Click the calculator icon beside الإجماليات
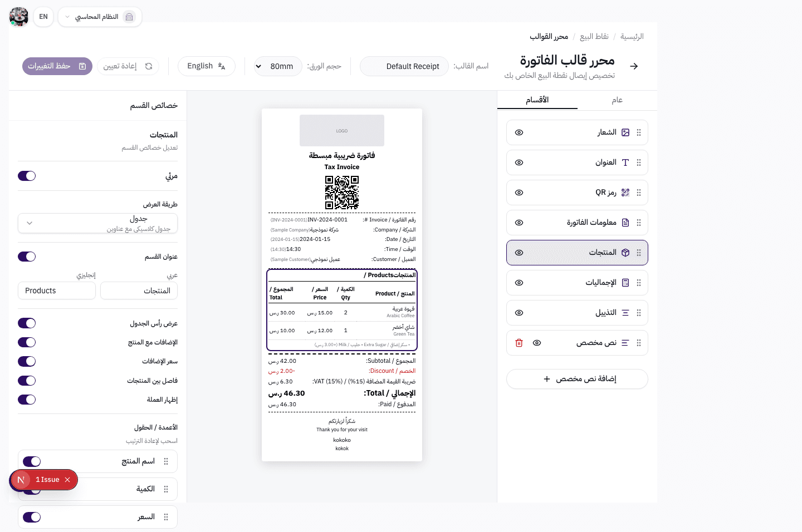 click(x=625, y=283)
